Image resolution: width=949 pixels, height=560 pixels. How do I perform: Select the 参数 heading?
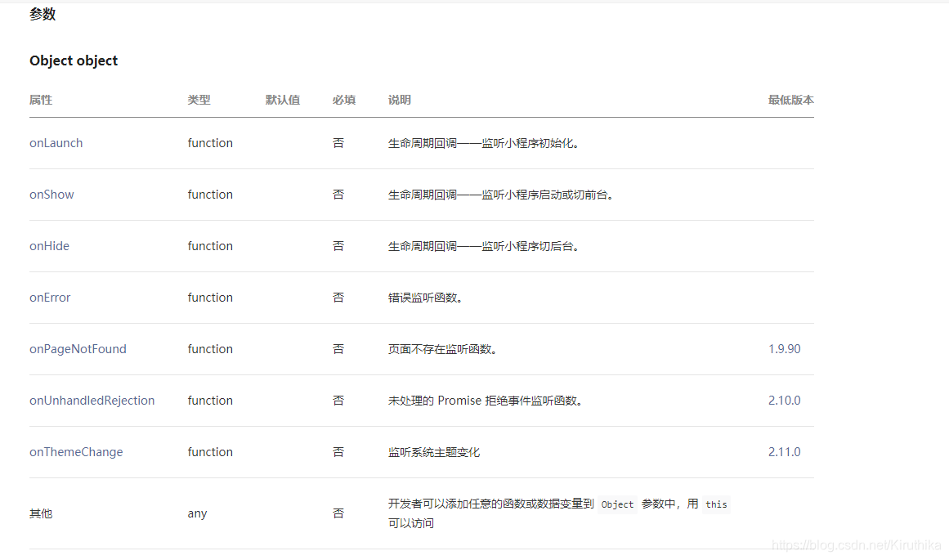tap(43, 14)
